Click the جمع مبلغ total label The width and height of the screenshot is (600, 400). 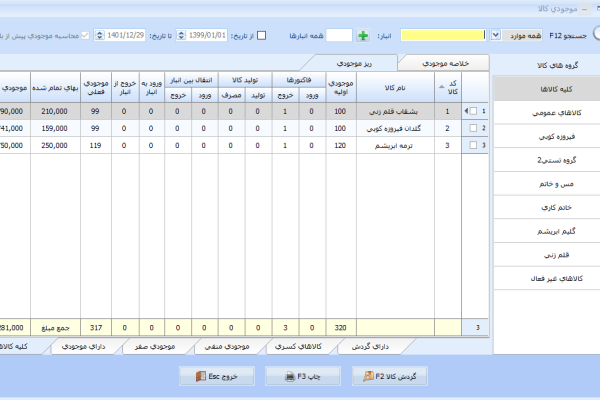point(55,328)
